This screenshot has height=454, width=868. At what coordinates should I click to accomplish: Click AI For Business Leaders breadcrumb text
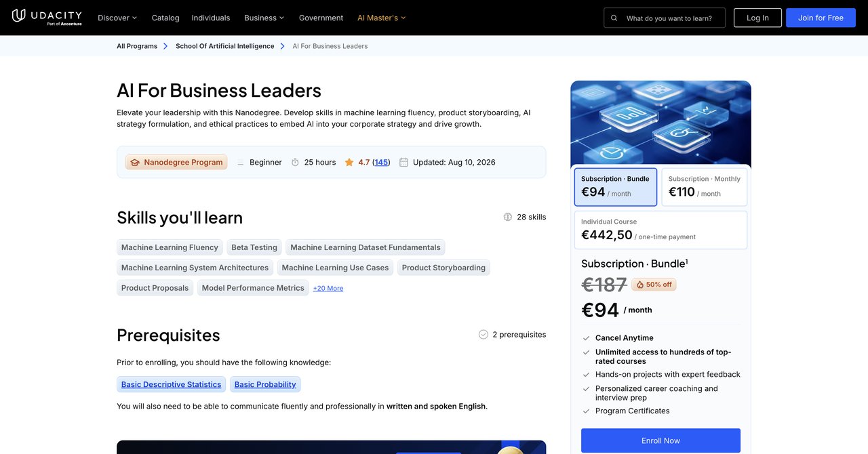click(x=330, y=46)
